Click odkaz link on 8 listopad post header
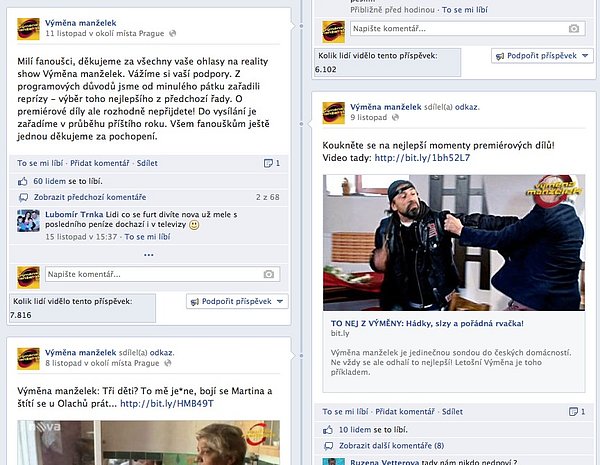600x465 pixels. 162,353
